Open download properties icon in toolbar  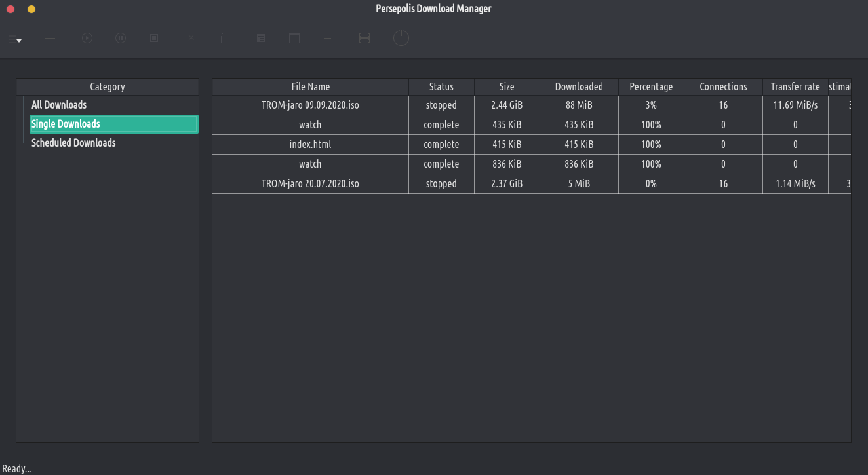[x=261, y=39]
